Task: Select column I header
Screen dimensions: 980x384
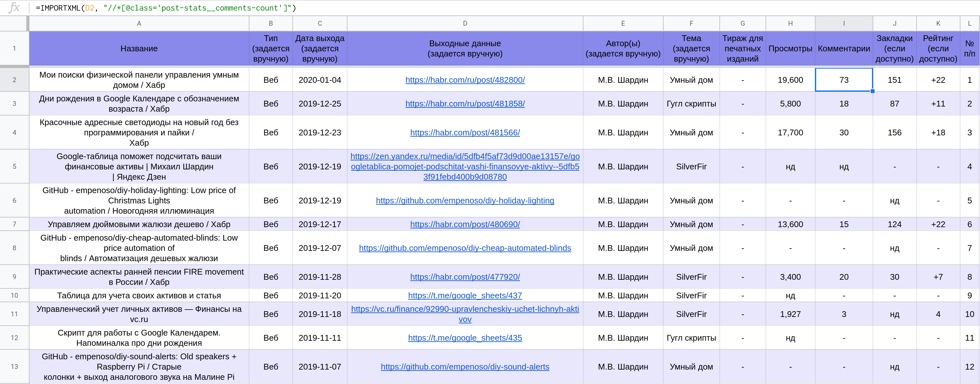Action: tap(843, 24)
